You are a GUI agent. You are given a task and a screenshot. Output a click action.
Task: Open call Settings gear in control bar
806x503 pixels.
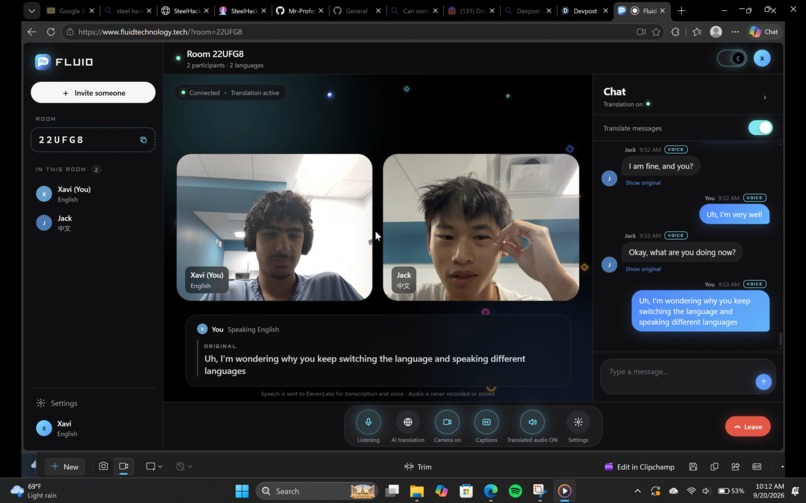click(578, 422)
